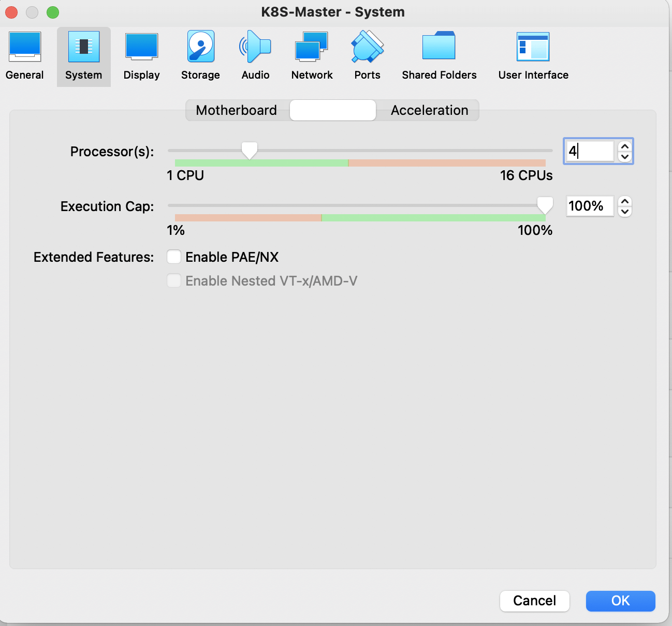Click the Cancel button
The image size is (672, 626).
pos(534,601)
